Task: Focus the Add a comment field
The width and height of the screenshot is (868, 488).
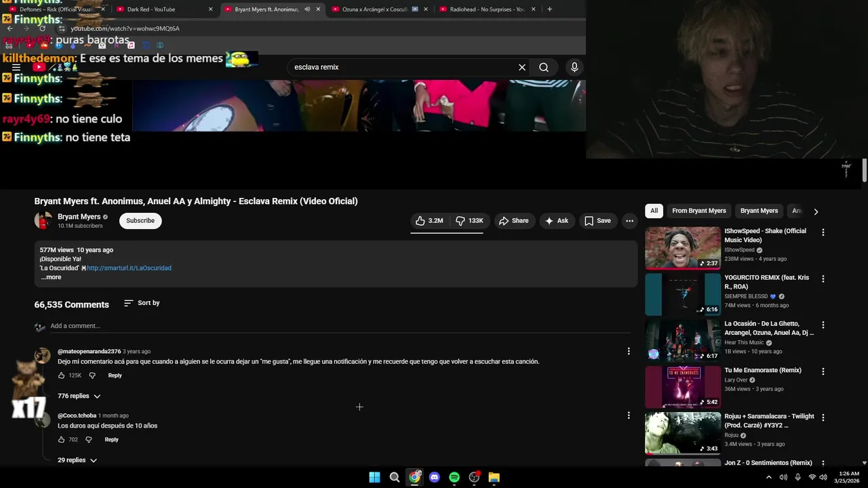Action: [x=340, y=326]
